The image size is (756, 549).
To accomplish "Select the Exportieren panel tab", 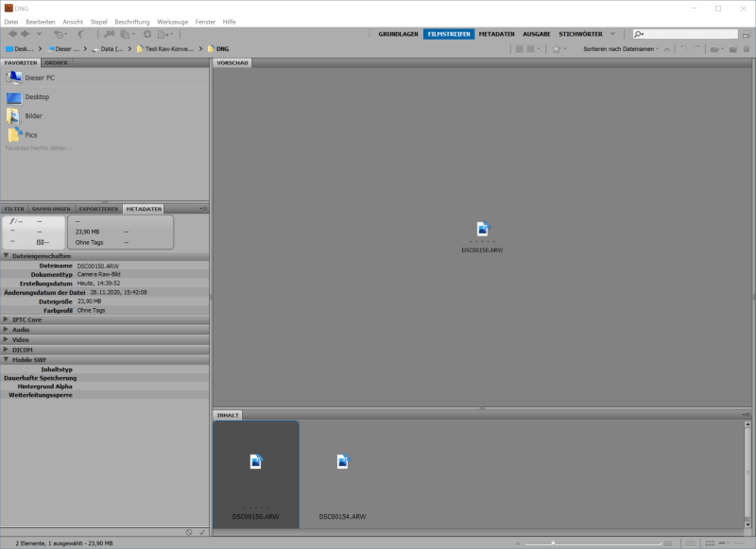I will click(x=98, y=209).
